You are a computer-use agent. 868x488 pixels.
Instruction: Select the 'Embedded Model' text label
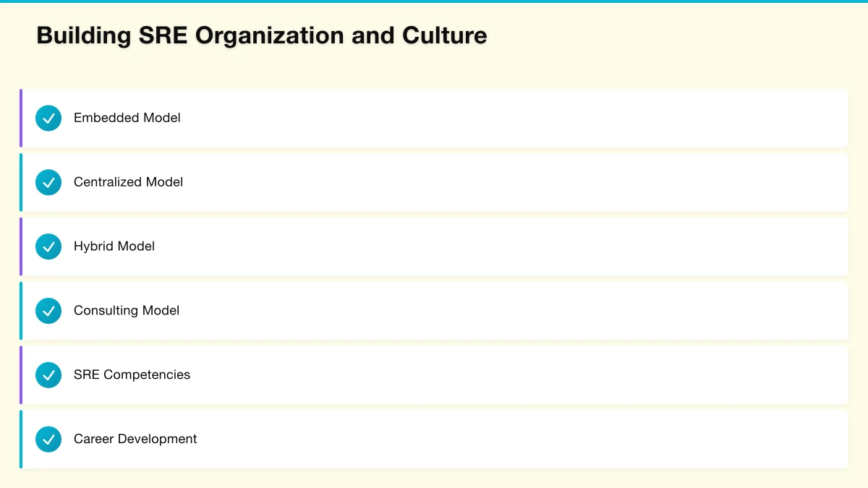tap(127, 118)
